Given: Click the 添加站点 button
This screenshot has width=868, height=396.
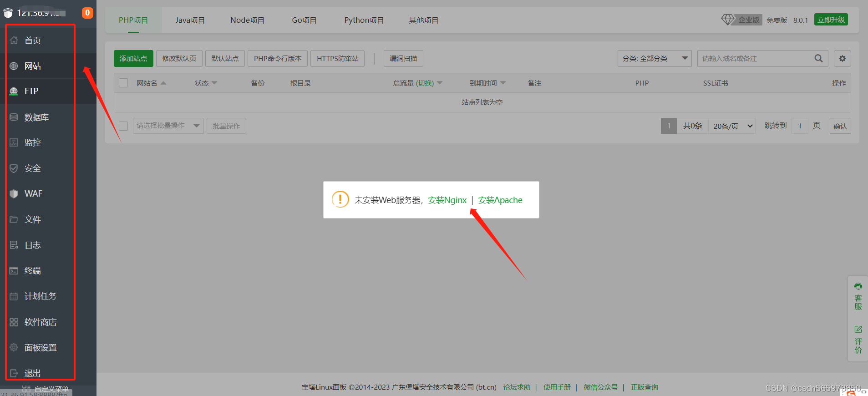Looking at the screenshot, I should point(133,58).
